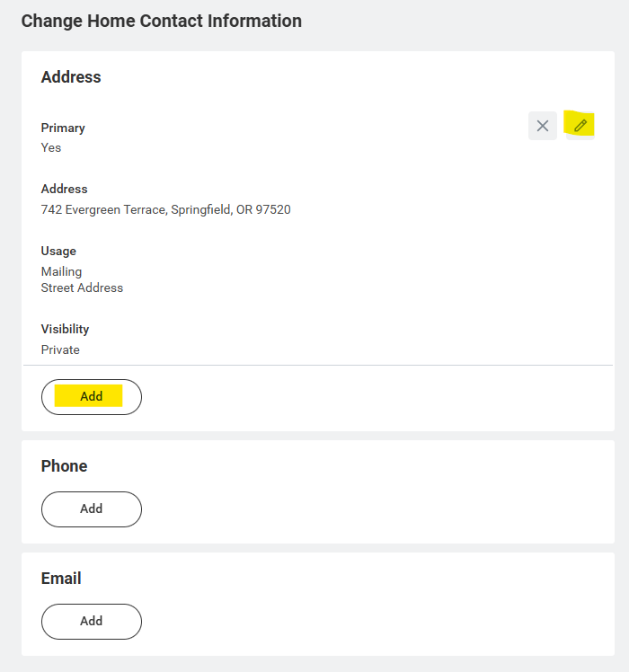Click the bold Address section heading
Viewport: 629px width, 672px height.
click(71, 77)
